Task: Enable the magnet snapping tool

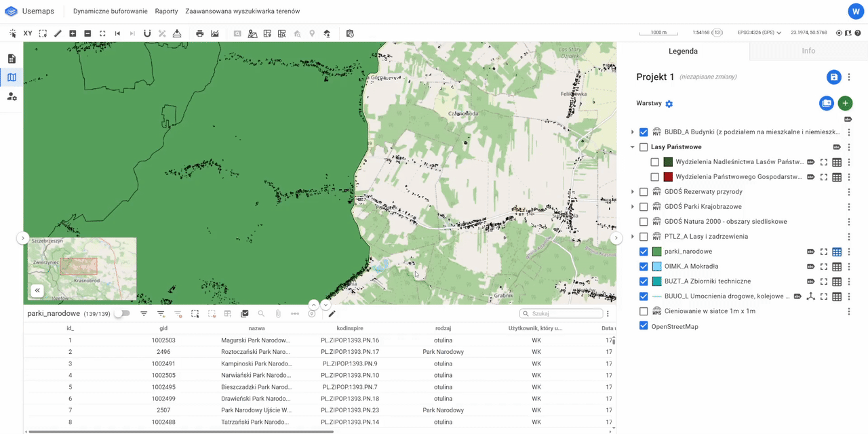Action: point(147,33)
